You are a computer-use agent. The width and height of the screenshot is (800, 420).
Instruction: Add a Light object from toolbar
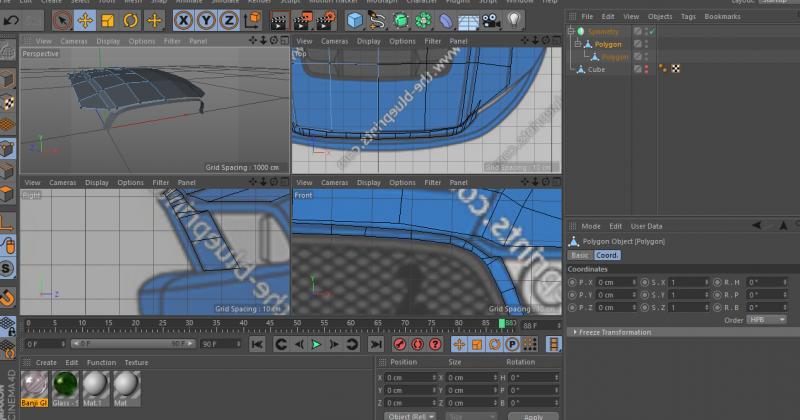[x=514, y=20]
